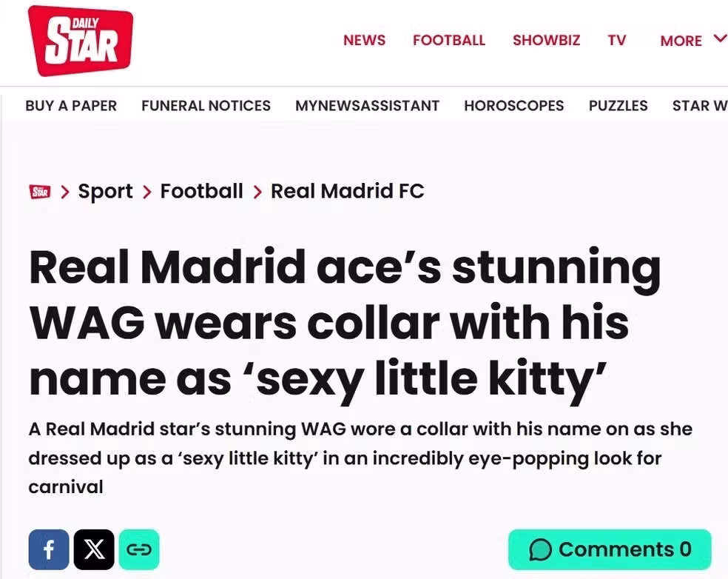The height and width of the screenshot is (579, 728).
Task: Open the NEWS section
Action: coord(364,41)
